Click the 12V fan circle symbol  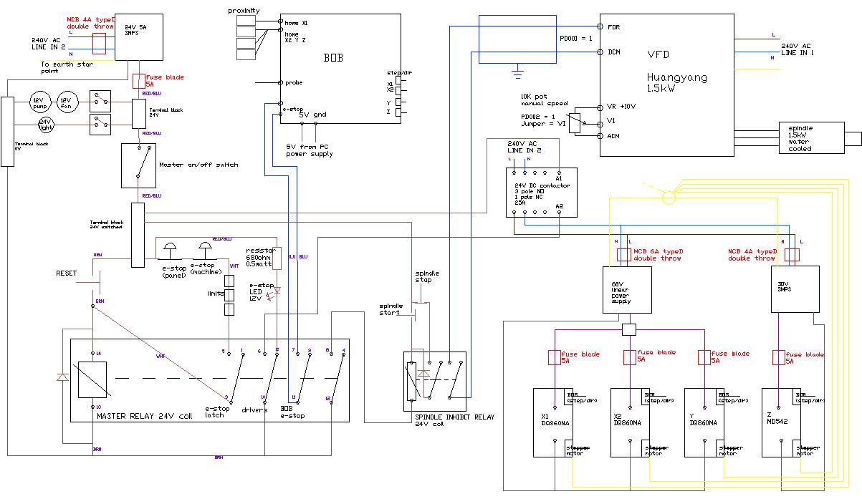point(67,101)
